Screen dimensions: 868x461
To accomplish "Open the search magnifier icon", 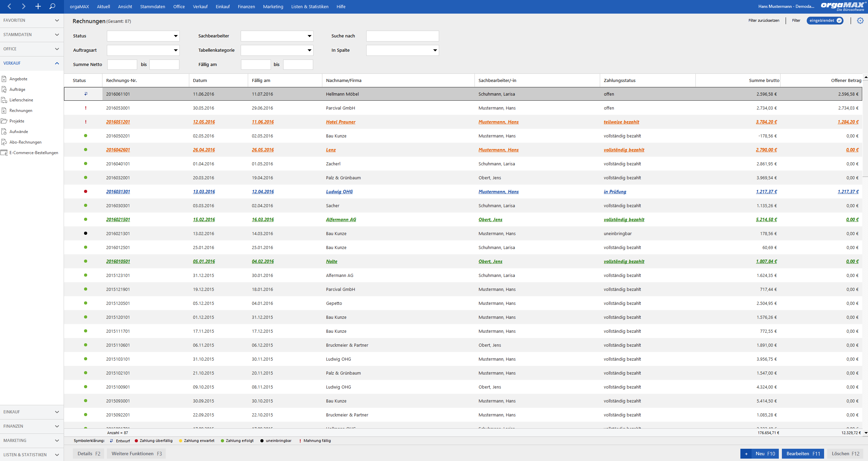I will point(52,6).
